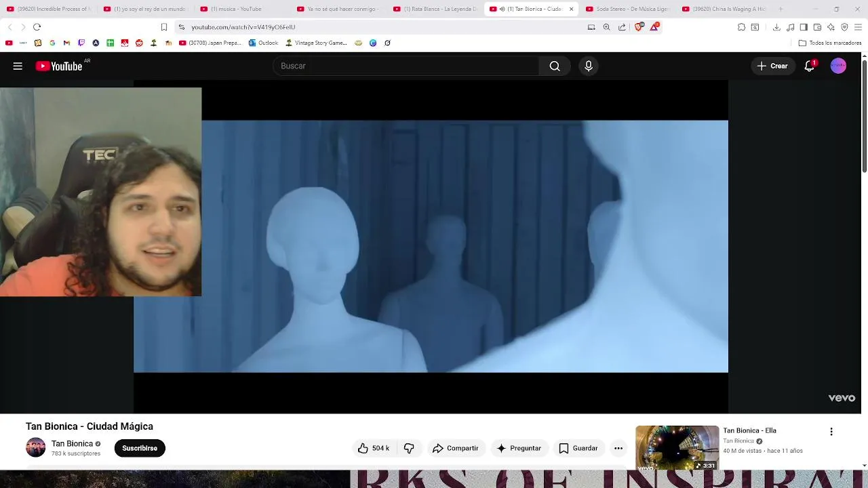Open the account avatar menu

(x=838, y=66)
